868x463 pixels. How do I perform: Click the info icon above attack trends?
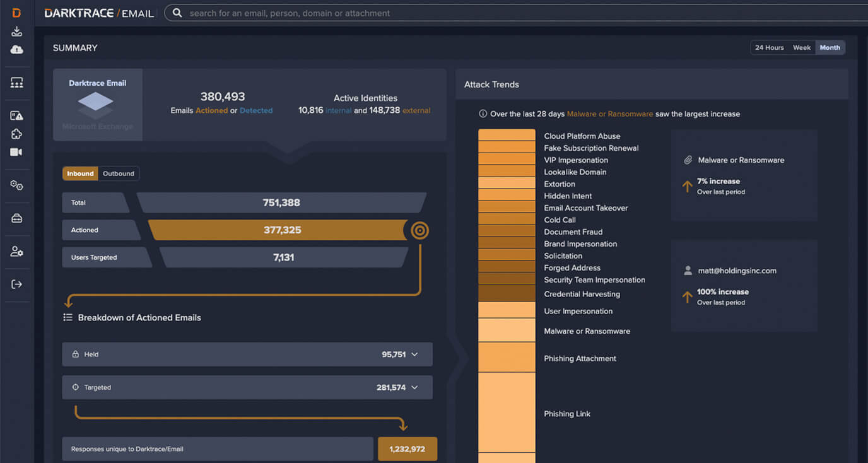[x=483, y=114]
